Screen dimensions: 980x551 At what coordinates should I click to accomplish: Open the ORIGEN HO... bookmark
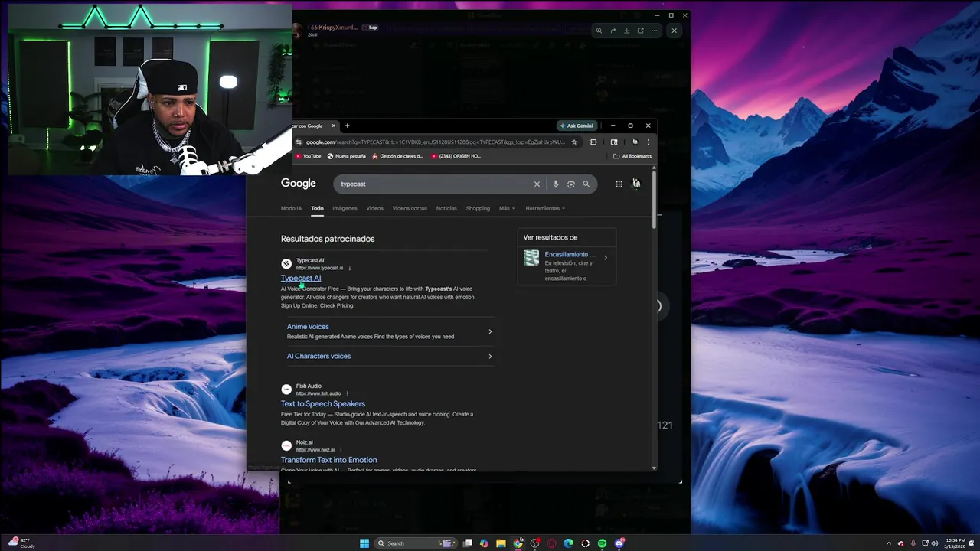(456, 156)
